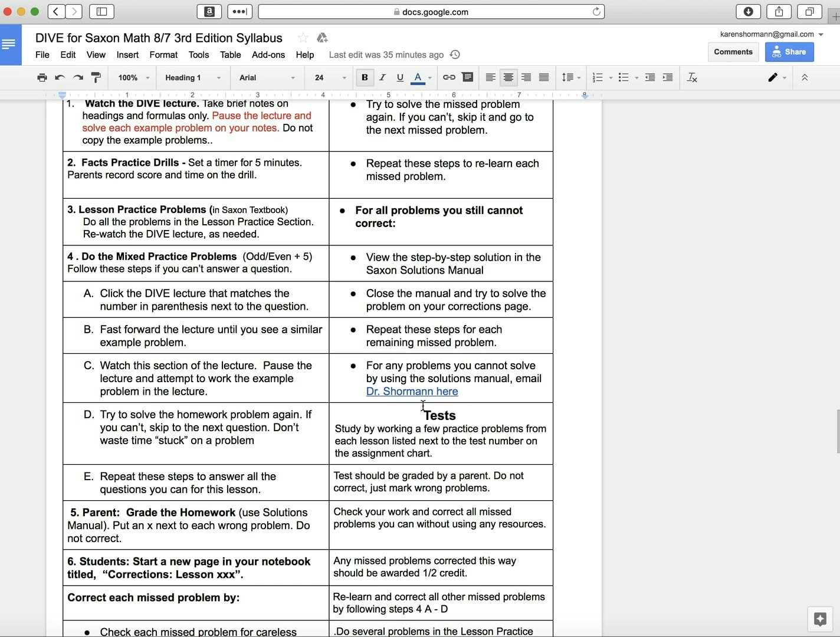Go forward with the Safari forward arrow
This screenshot has height=637, width=840.
74,11
